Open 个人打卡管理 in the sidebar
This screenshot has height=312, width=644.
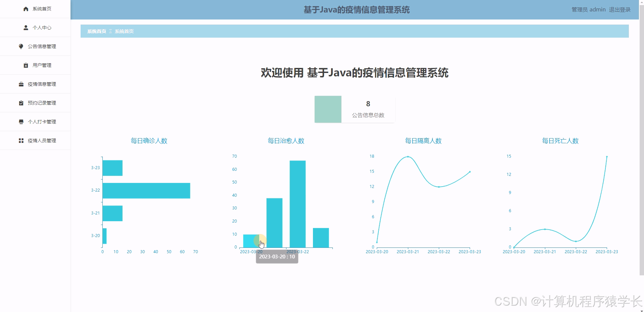coord(35,122)
